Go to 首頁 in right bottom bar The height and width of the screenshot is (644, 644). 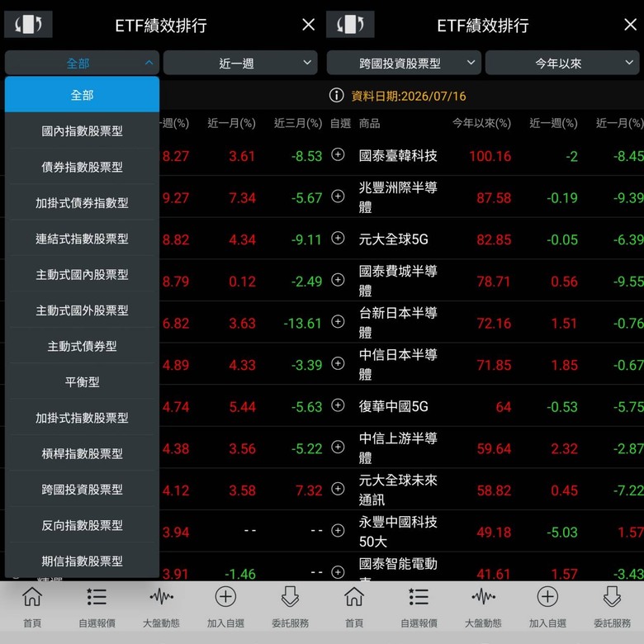pos(354,607)
